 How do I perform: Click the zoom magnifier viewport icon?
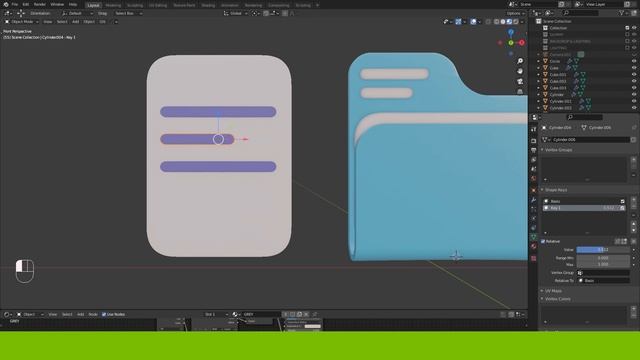pos(520,61)
